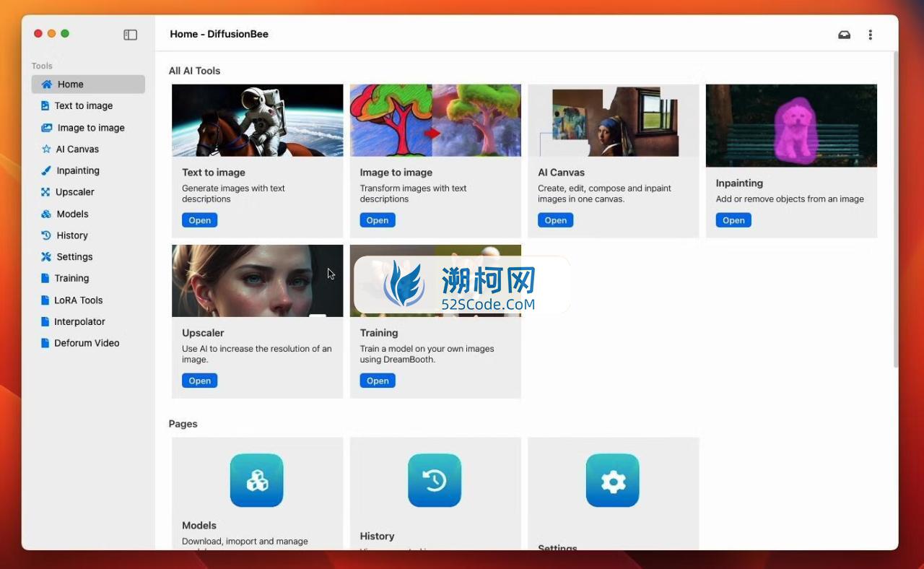The image size is (924, 569).
Task: Click the AI Canvas star icon
Action: pyautogui.click(x=46, y=149)
